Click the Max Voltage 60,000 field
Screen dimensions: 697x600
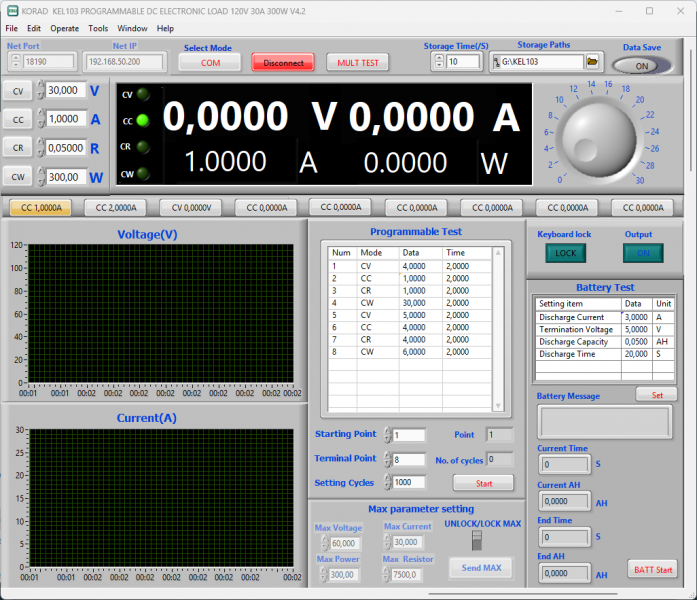point(345,543)
